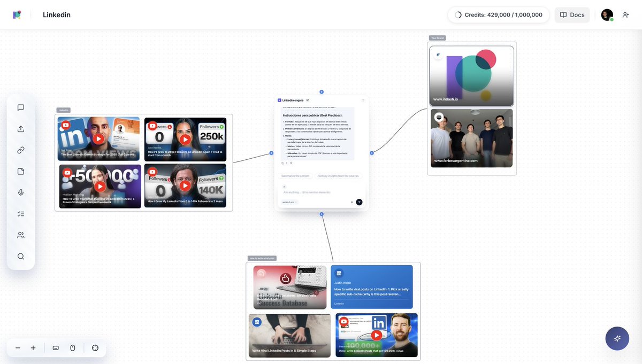The height and width of the screenshot is (364, 642).
Task: Click Get key insights from the sources
Action: click(x=338, y=176)
